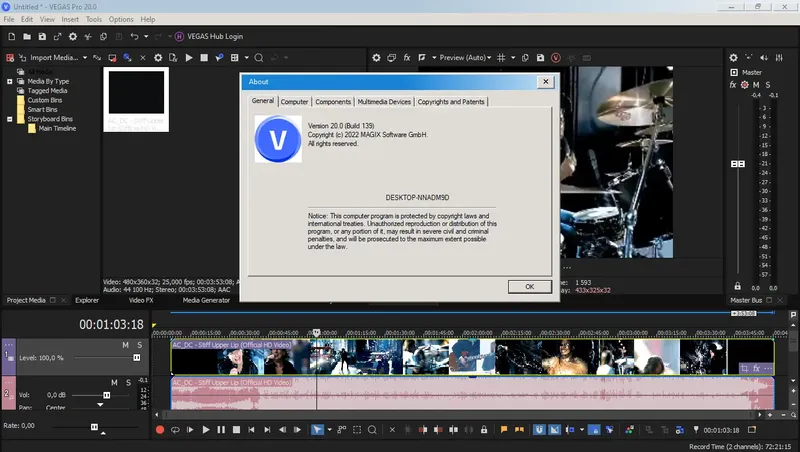Start media preview in Project Media toolbar
This screenshot has width=800, height=452.
pyautogui.click(x=189, y=58)
